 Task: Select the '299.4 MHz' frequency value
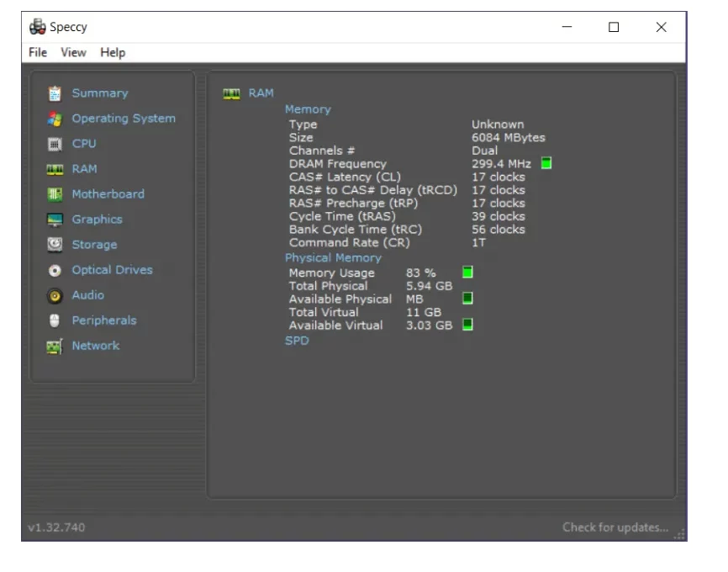tap(501, 163)
